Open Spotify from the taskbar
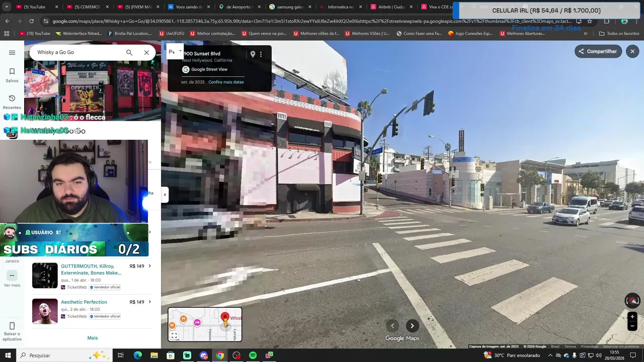 tap(253, 355)
